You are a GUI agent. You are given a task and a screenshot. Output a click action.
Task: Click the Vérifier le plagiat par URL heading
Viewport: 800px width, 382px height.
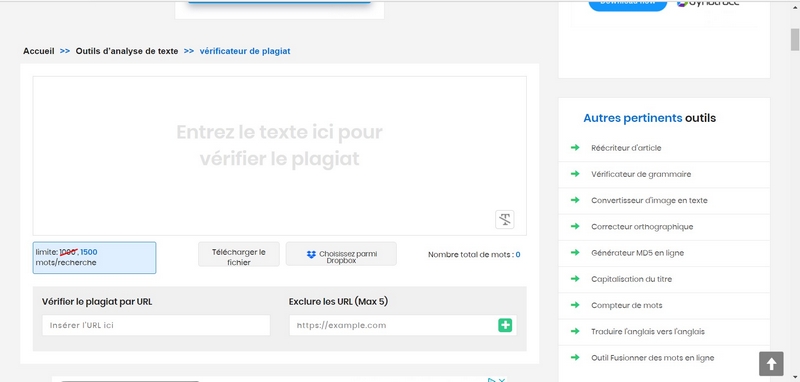coord(97,301)
